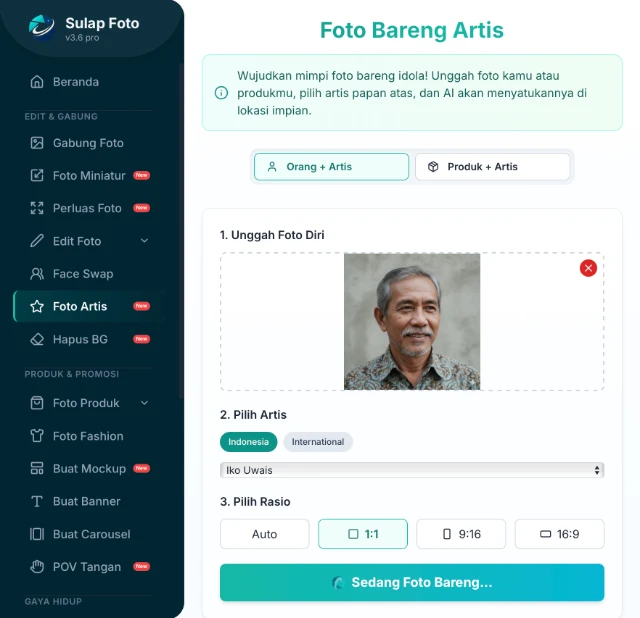640x618 pixels.
Task: Remove uploaded photo with red X
Action: pyautogui.click(x=588, y=268)
